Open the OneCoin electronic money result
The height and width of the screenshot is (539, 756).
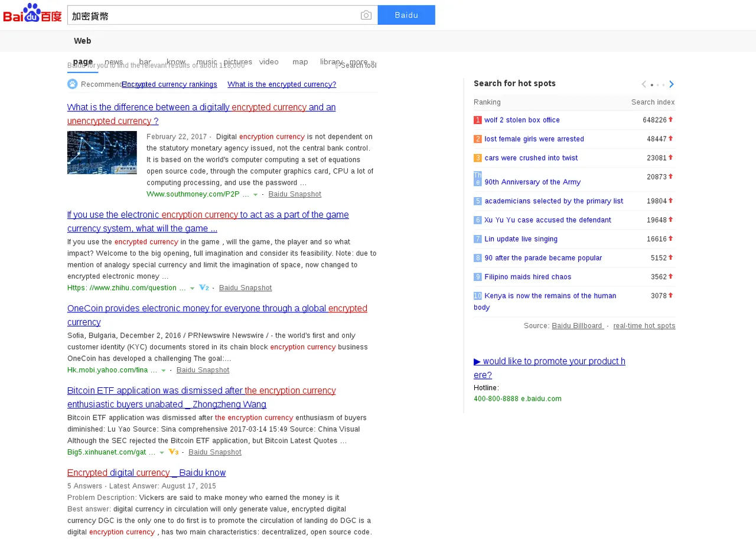coord(217,315)
